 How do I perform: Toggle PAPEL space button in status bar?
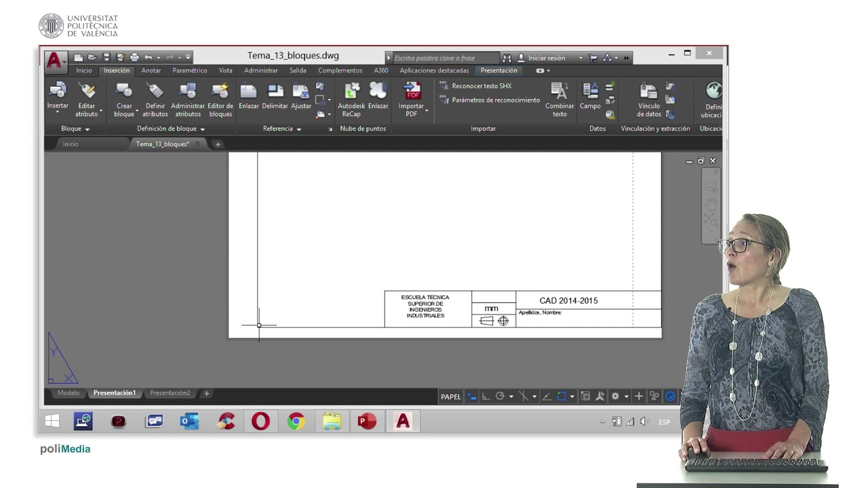[x=450, y=396]
